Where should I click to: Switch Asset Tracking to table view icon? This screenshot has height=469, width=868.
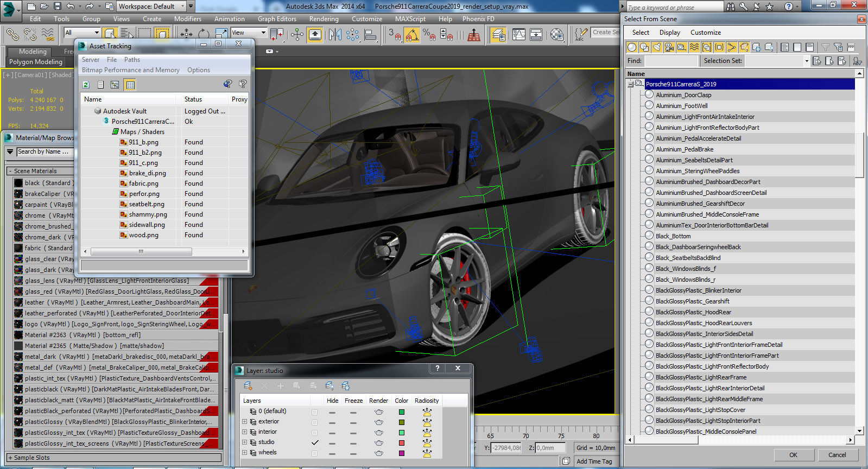coord(130,85)
